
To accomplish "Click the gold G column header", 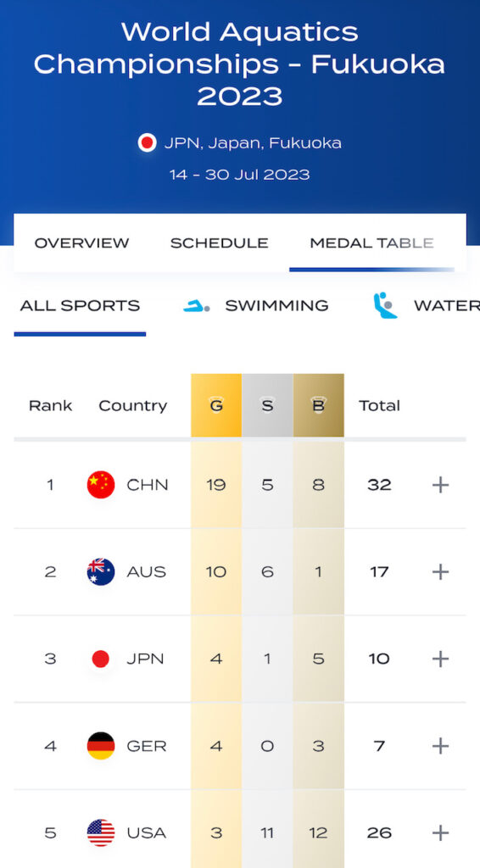I will 216,405.
